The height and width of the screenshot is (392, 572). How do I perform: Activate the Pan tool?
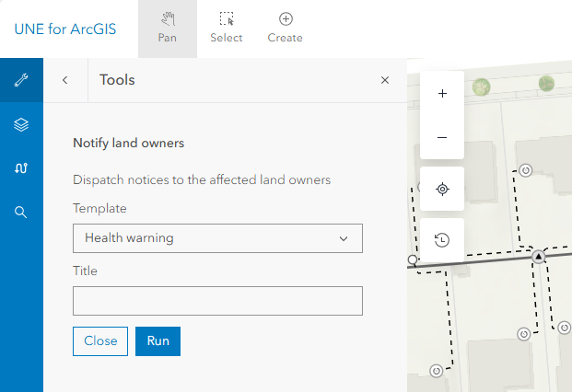[x=168, y=29]
